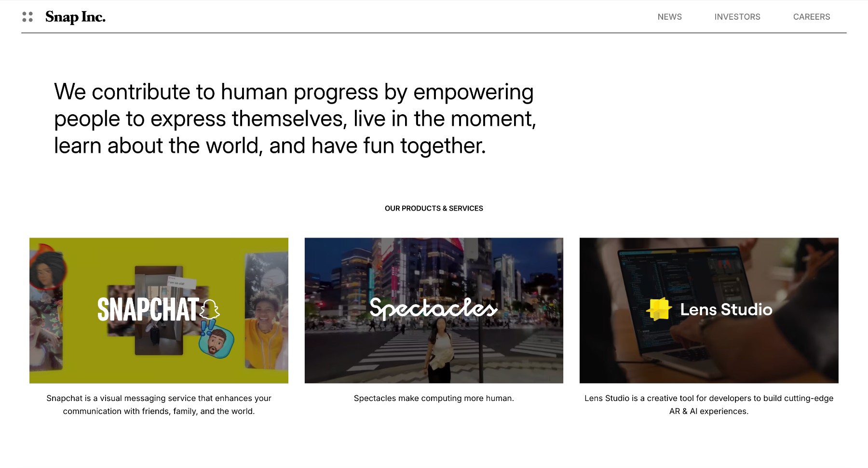The width and height of the screenshot is (868, 468).
Task: Click the Lens Studio creative tool description
Action: coord(708,404)
